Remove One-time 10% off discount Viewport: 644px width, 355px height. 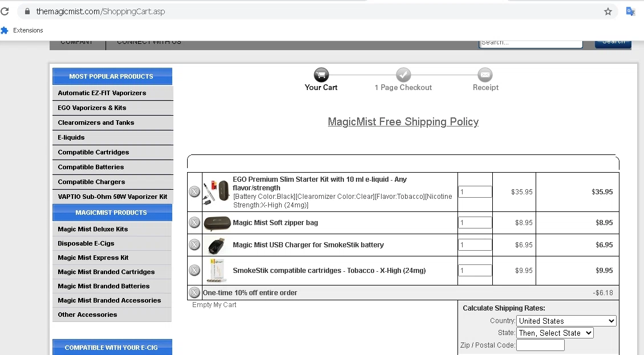(x=195, y=293)
